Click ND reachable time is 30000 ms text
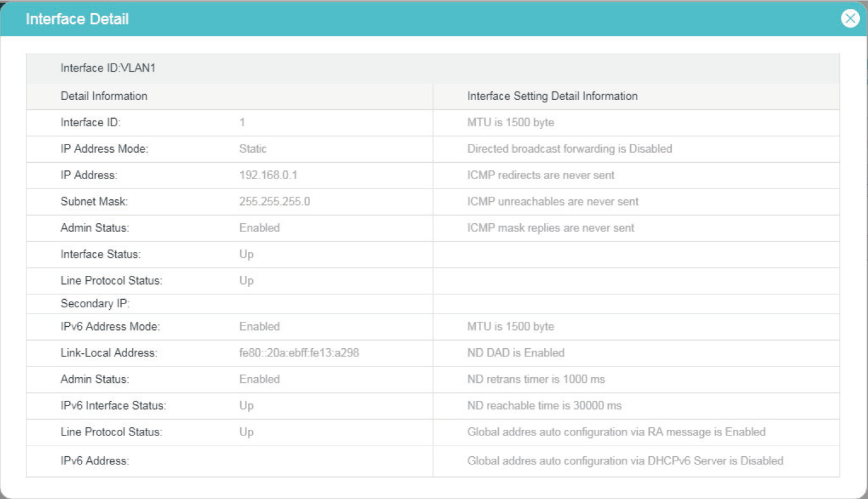This screenshot has height=499, width=868. [545, 406]
